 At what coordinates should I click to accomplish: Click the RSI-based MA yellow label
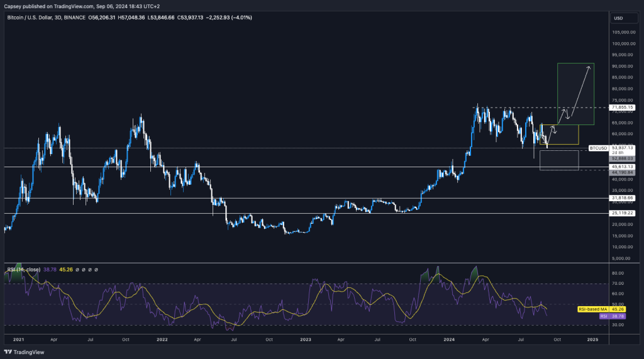592,309
